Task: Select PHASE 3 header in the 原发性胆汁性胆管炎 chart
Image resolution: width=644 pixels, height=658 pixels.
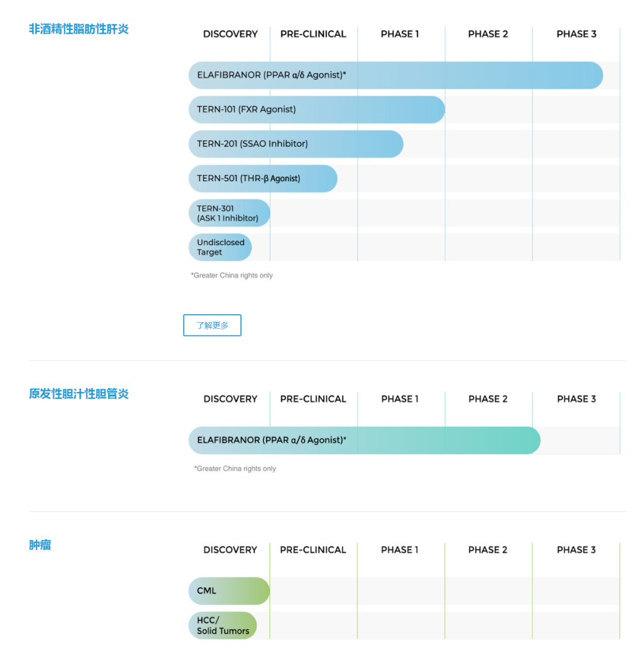Action: [x=577, y=399]
